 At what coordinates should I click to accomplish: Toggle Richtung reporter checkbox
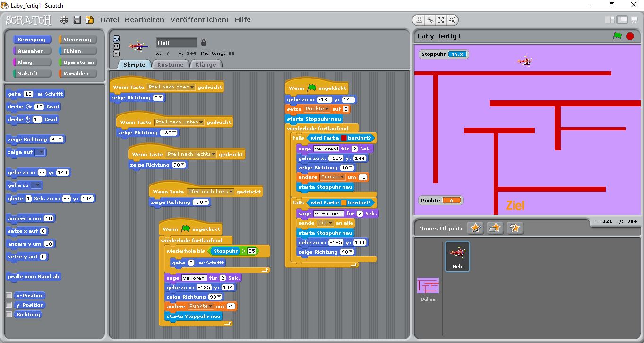click(x=9, y=314)
